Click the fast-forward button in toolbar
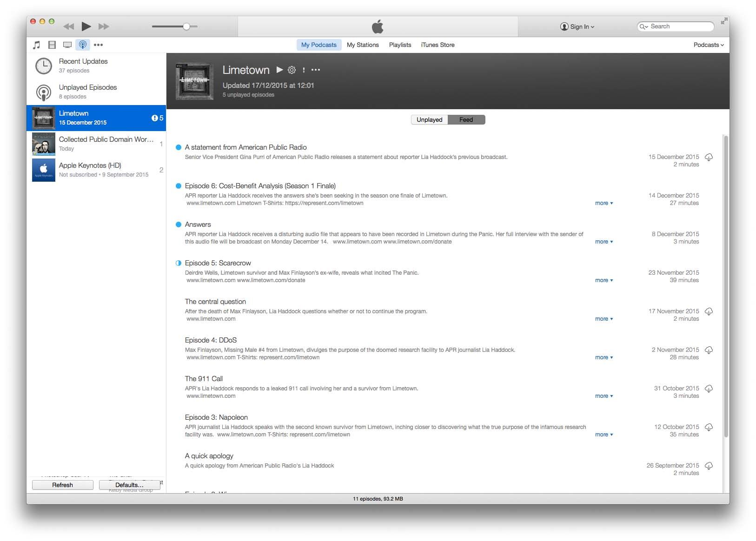Screen dimensions: 756x541 (x=104, y=26)
